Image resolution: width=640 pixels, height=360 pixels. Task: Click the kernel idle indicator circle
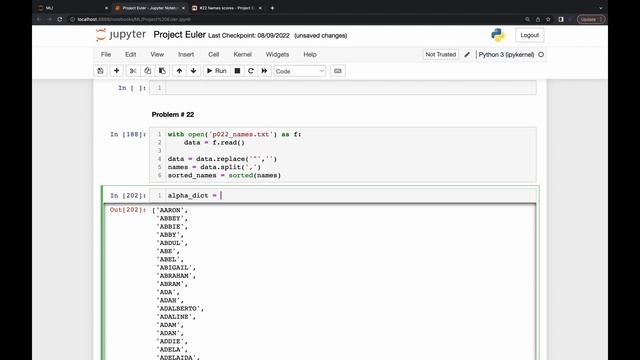point(541,54)
